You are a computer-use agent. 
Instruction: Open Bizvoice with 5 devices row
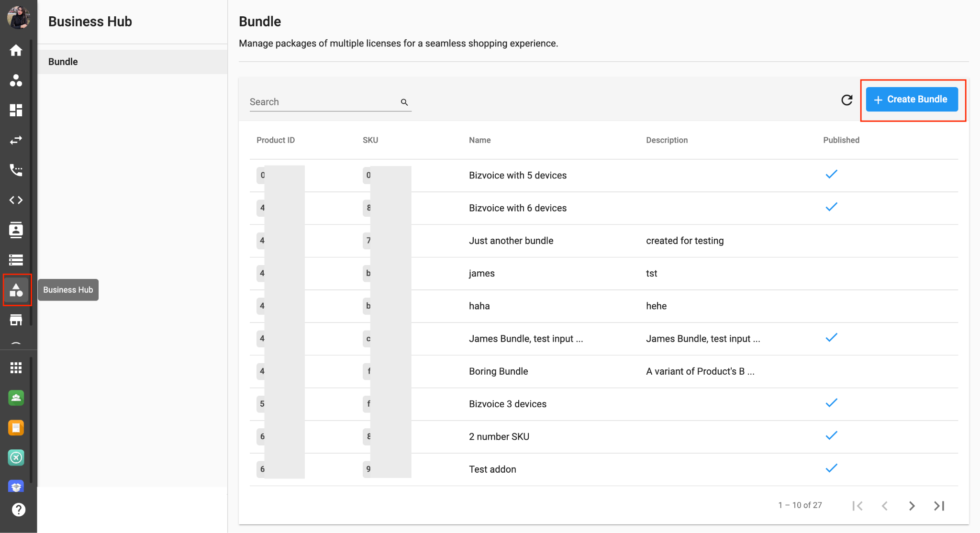click(603, 176)
